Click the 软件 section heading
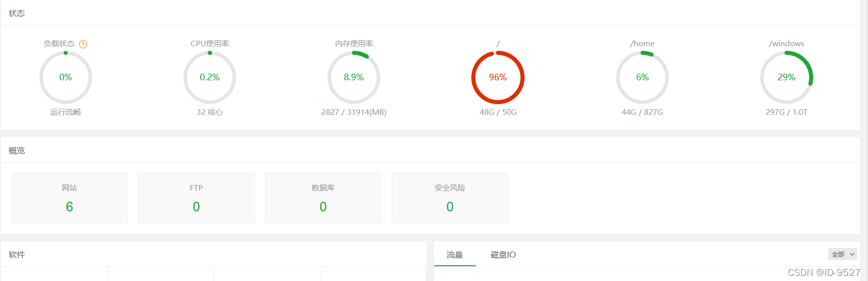868x281 pixels. point(17,255)
